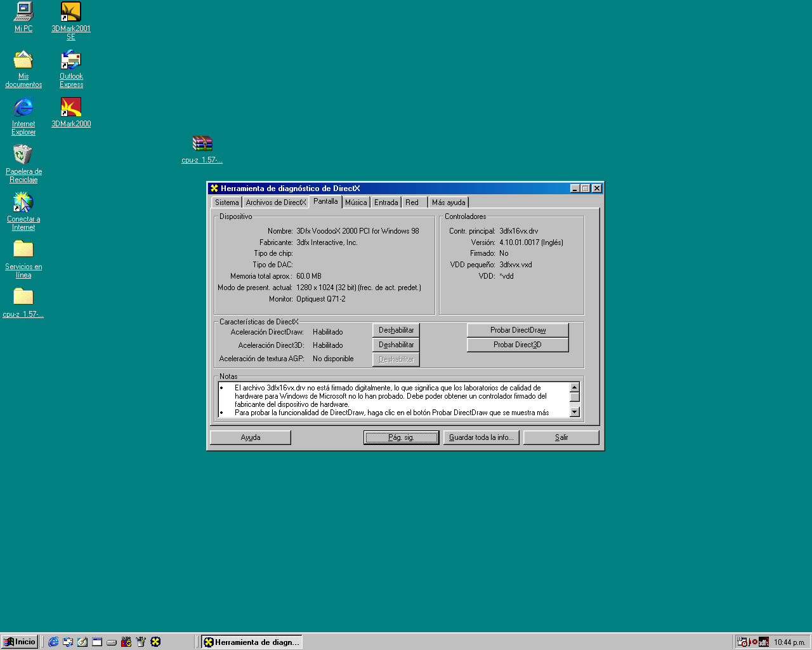Viewport: 812px width, 650px height.
Task: Open the 3dfx tray icon
Action: pos(764,642)
